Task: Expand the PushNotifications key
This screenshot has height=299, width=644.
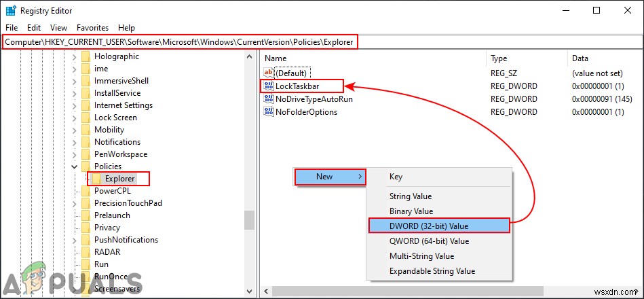Action: [x=75, y=240]
